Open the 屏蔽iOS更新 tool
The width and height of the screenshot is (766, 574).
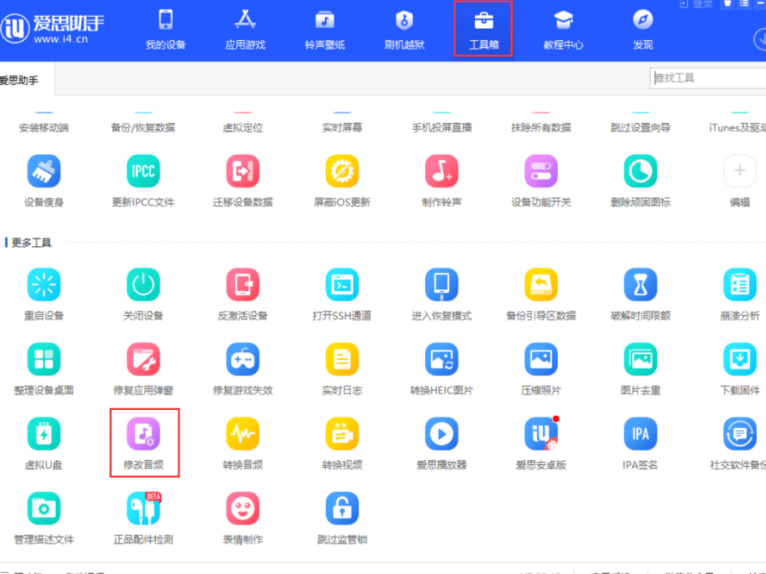coord(342,171)
